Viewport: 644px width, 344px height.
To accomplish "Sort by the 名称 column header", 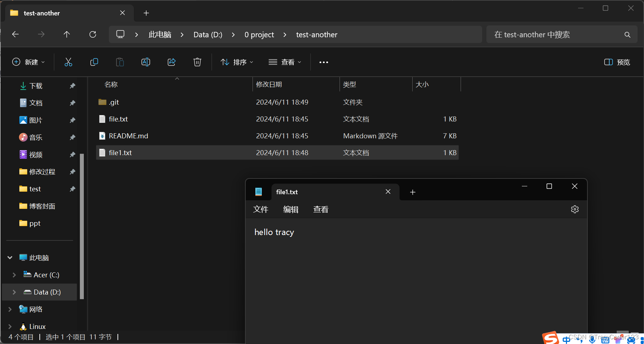I will pyautogui.click(x=111, y=85).
